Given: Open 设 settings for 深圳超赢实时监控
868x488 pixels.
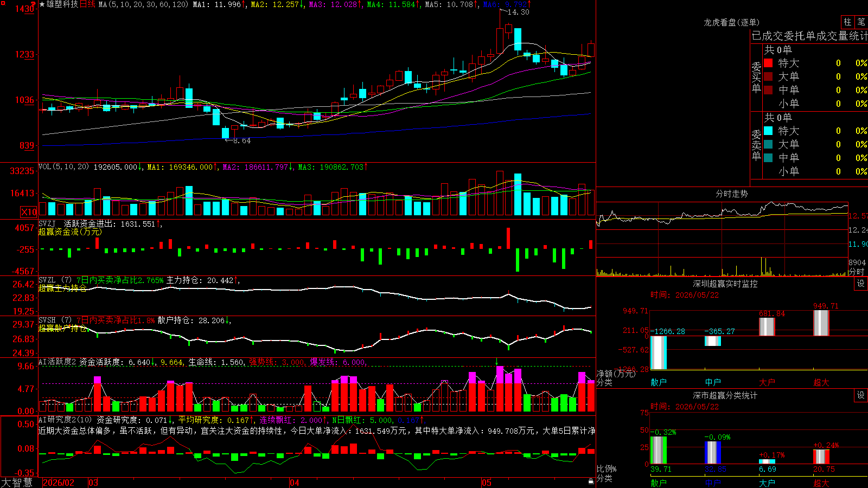Looking at the screenshot, I should pos(861,284).
